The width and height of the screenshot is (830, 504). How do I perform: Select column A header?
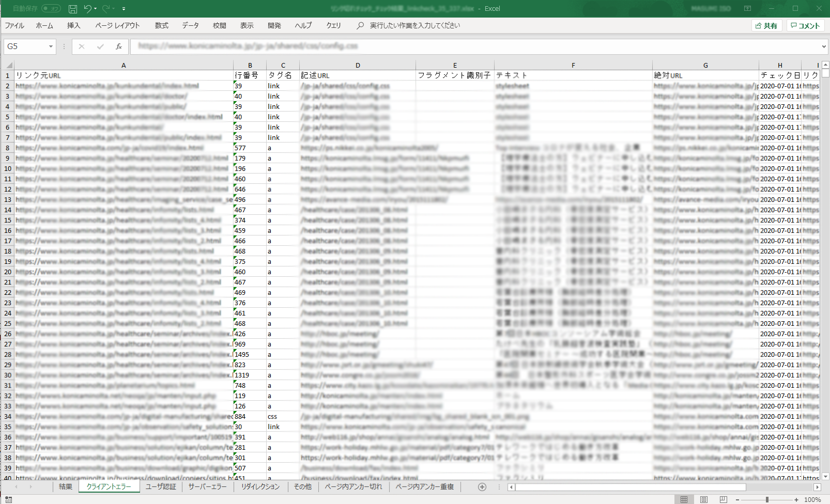124,65
